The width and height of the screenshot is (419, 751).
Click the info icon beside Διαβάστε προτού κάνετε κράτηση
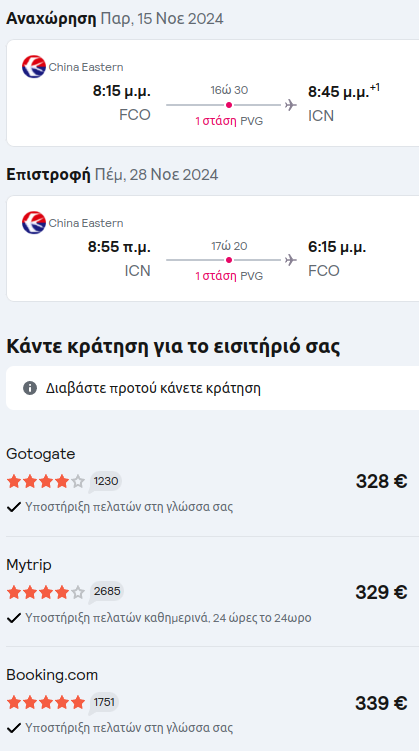(x=30, y=388)
